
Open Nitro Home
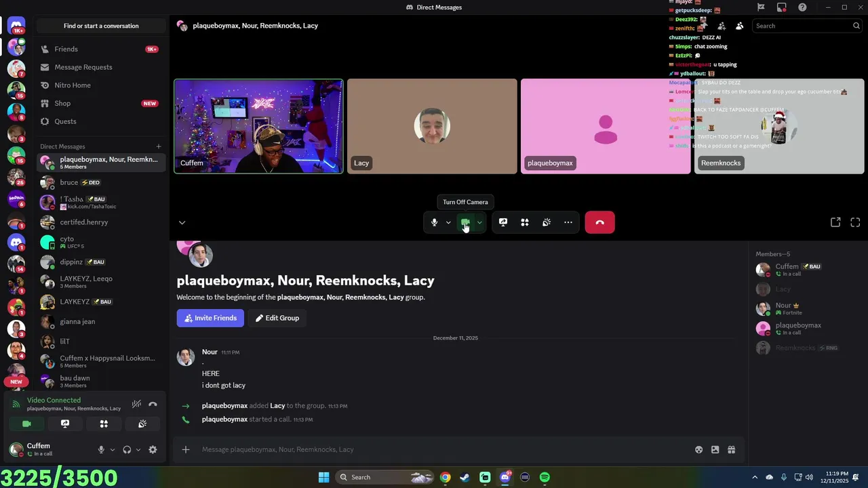coord(101,85)
